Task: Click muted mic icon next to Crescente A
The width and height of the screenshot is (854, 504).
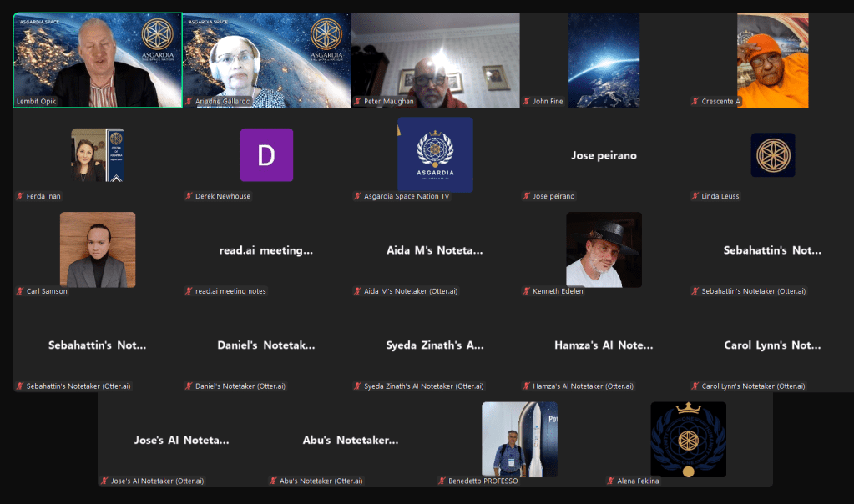Action: pos(695,102)
